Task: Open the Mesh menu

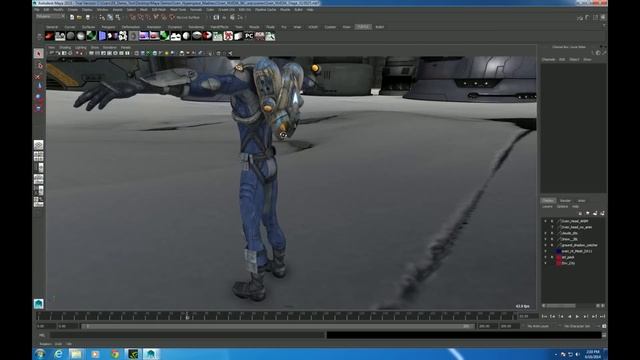Action: pyautogui.click(x=144, y=9)
